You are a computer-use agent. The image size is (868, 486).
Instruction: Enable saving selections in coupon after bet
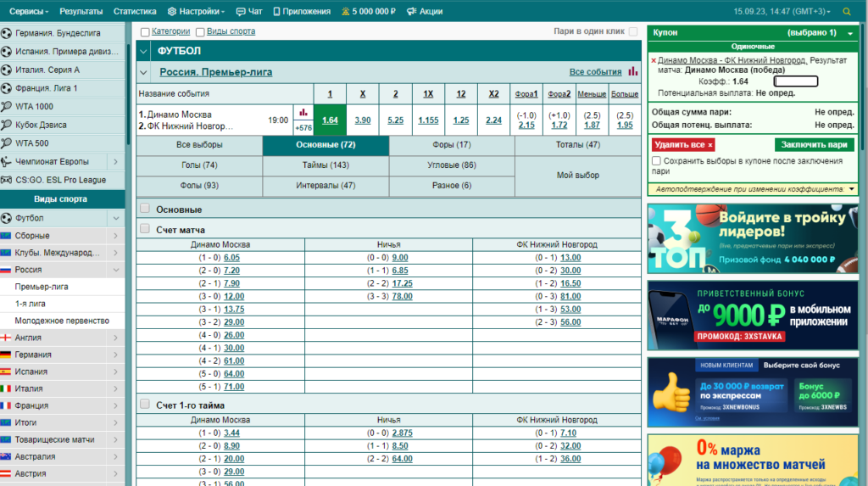[656, 160]
